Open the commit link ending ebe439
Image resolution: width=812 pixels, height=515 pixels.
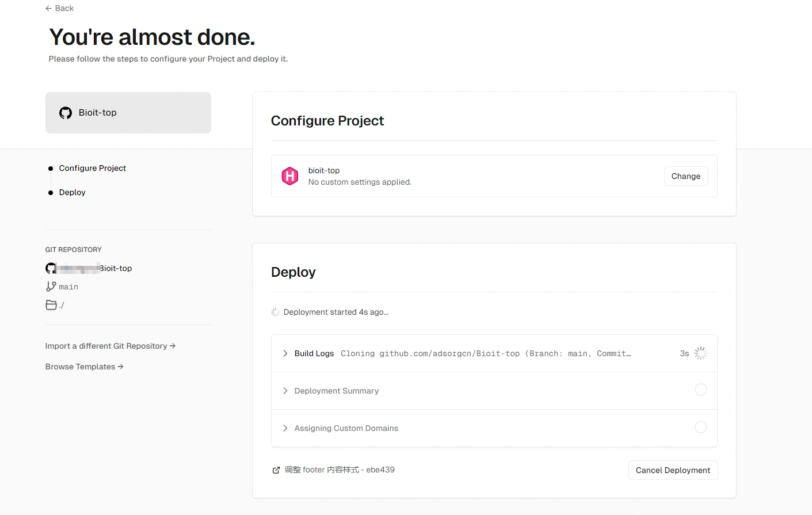[340, 470]
